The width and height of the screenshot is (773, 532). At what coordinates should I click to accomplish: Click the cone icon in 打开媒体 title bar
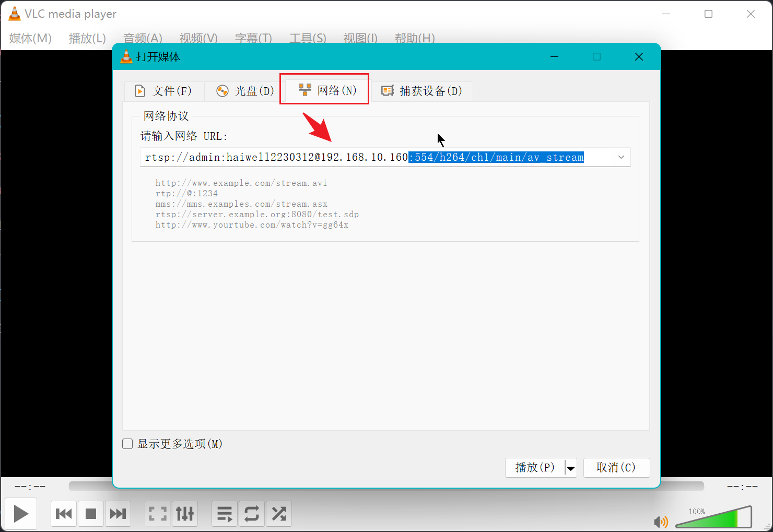pyautogui.click(x=126, y=57)
